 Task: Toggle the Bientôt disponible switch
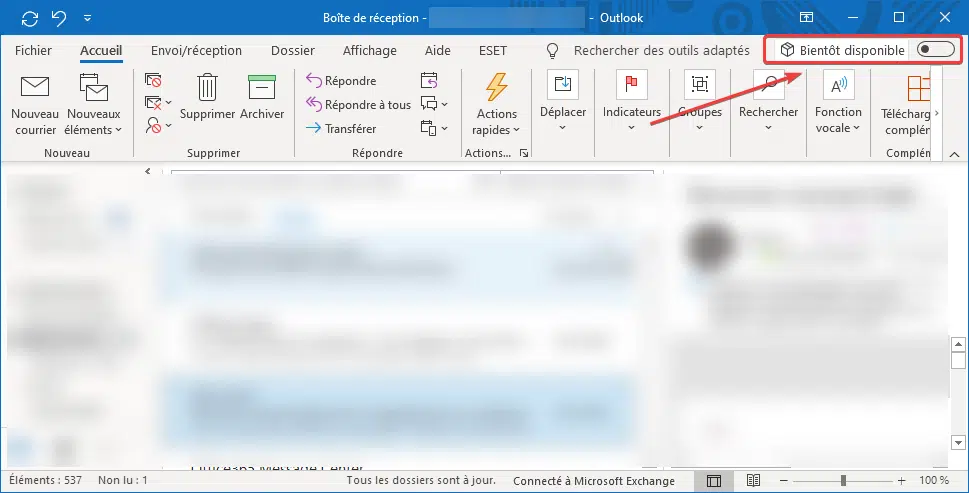[936, 50]
